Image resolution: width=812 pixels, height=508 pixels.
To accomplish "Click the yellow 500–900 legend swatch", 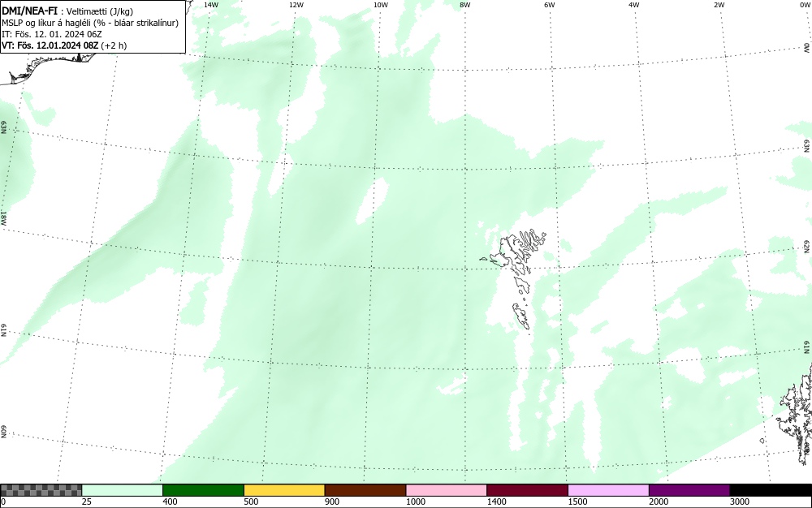I will 284,490.
